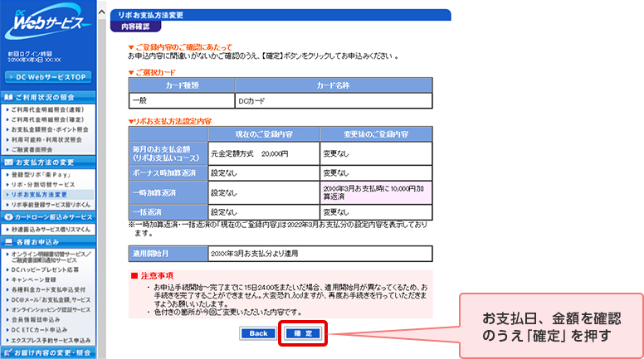Click the お支払方法の変更 section icon
The image size is (644, 359).
click(x=7, y=162)
